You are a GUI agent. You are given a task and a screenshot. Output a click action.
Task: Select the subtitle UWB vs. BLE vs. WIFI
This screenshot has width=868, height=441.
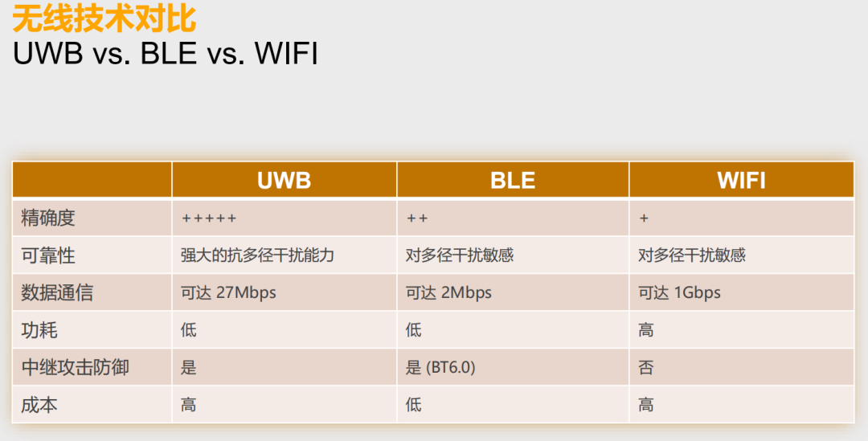tap(166, 53)
